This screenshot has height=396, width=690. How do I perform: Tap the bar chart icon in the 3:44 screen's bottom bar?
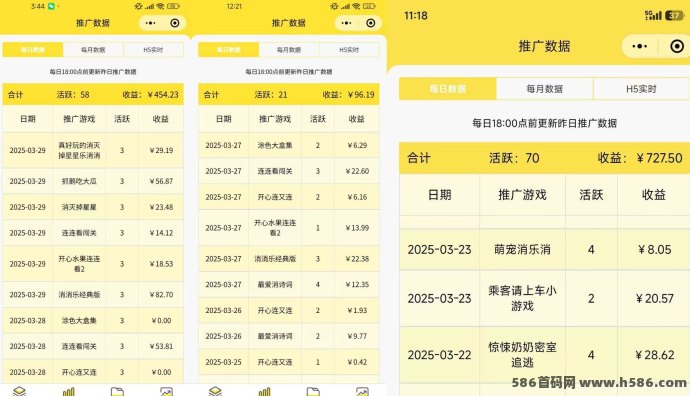pos(69,391)
